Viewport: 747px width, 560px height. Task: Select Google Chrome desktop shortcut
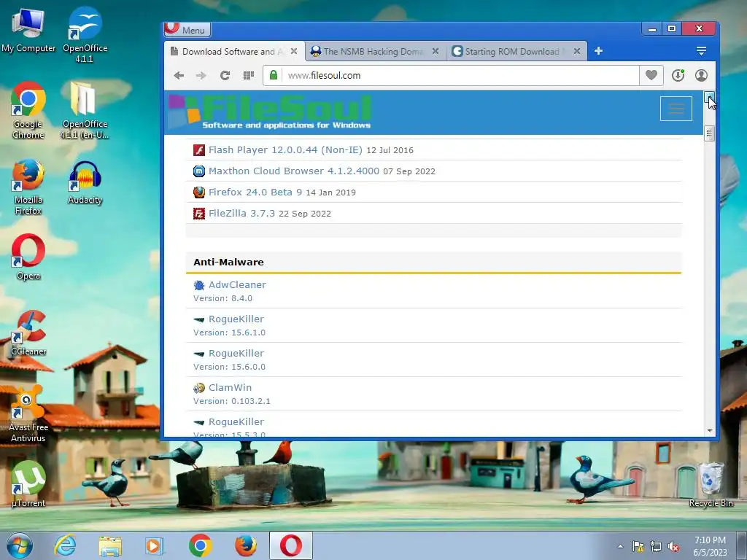28,111
